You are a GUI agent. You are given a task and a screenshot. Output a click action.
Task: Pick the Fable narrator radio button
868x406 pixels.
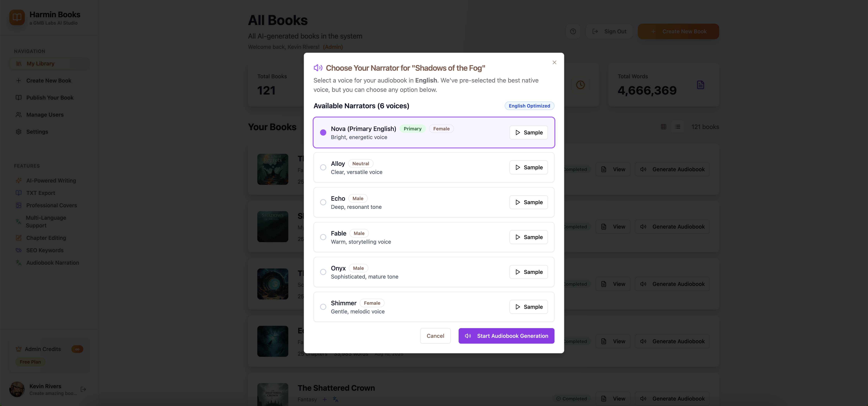tap(323, 237)
